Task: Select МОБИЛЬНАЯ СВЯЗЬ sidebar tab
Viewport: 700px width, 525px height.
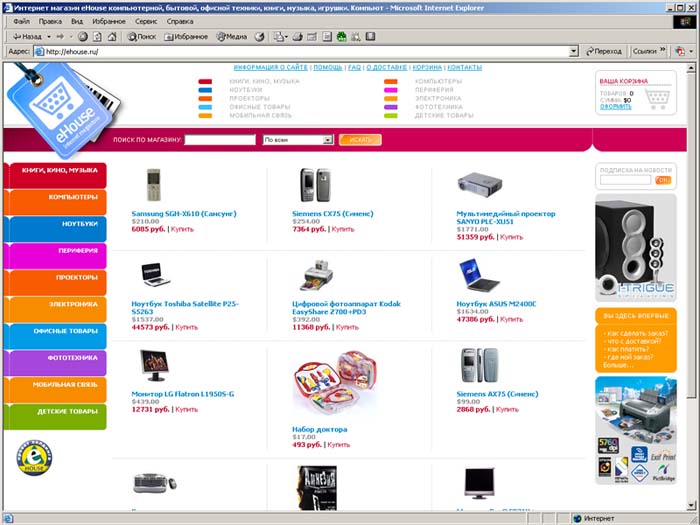Action: pos(55,390)
